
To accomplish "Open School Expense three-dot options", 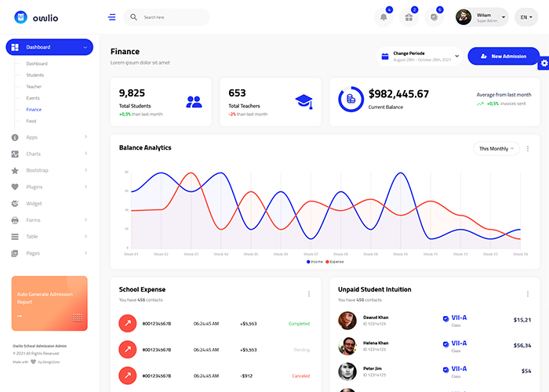I will [309, 294].
